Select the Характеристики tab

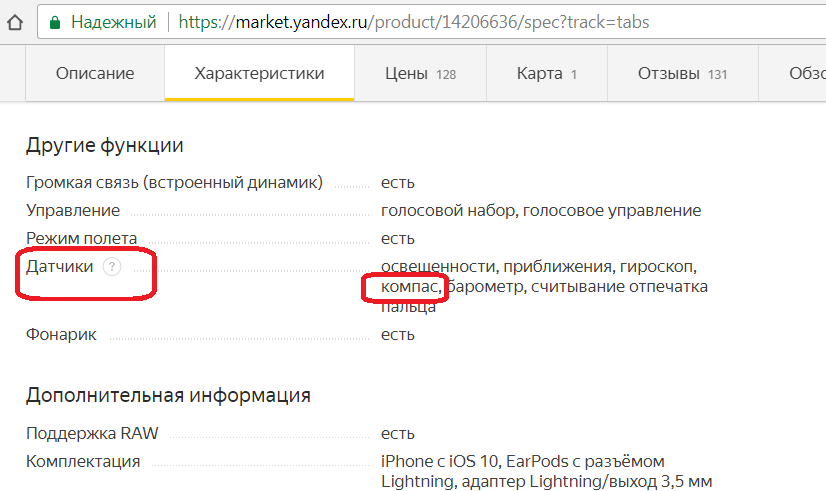coord(259,73)
